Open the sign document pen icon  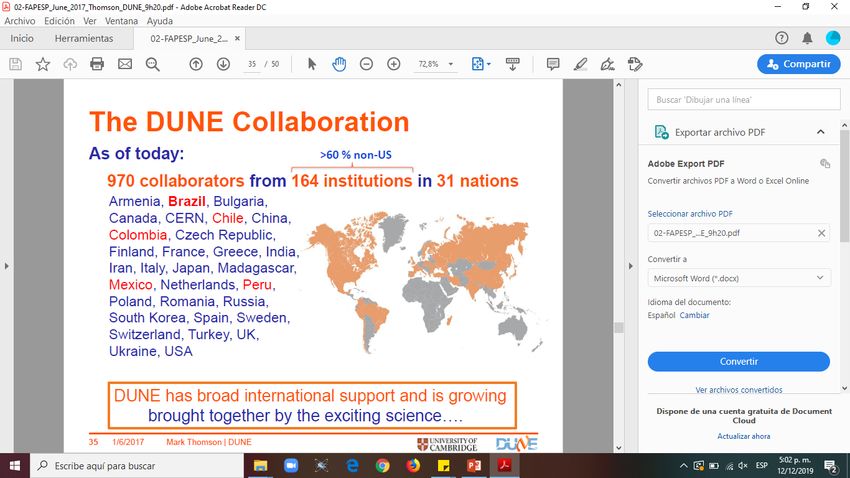coord(608,64)
